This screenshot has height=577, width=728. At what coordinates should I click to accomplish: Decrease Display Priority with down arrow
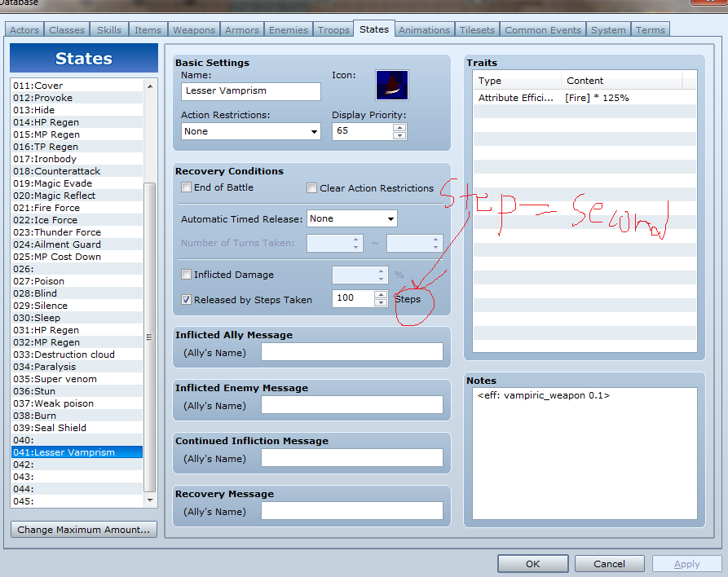click(x=399, y=135)
